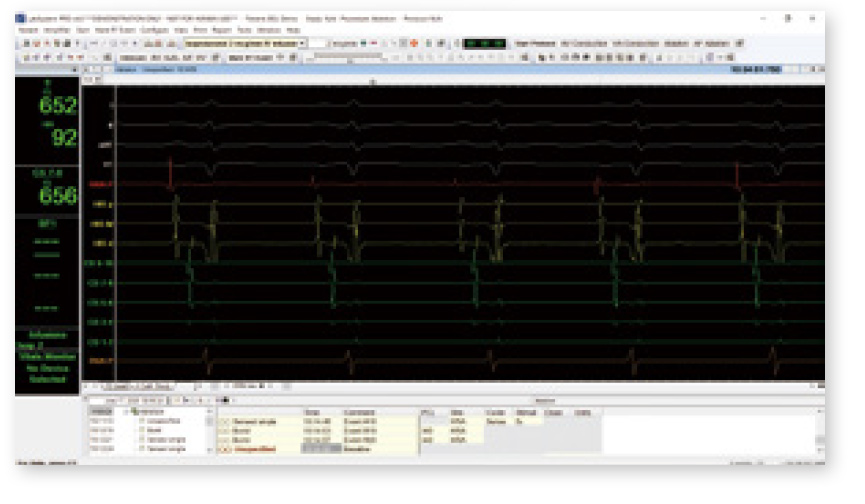Click the AF Ablation button

(x=712, y=44)
